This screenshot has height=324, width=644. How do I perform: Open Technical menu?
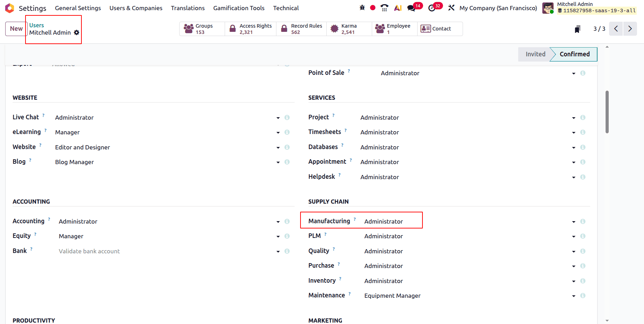(x=286, y=8)
